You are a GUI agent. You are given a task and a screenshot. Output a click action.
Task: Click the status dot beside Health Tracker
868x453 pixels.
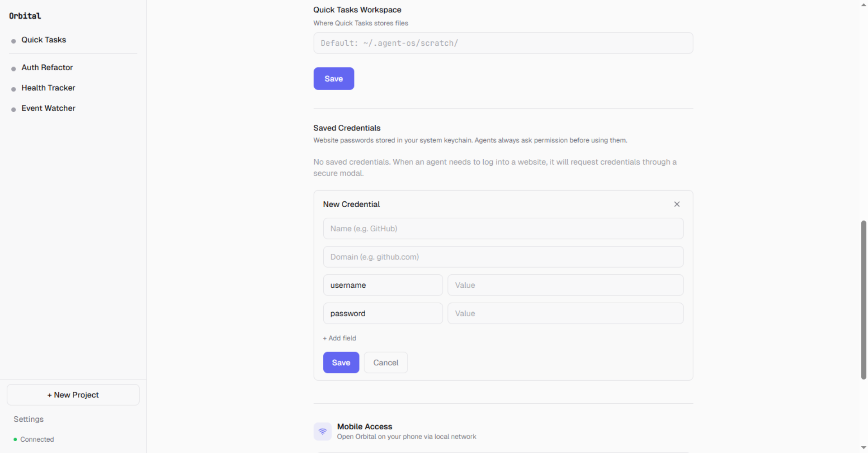click(13, 88)
